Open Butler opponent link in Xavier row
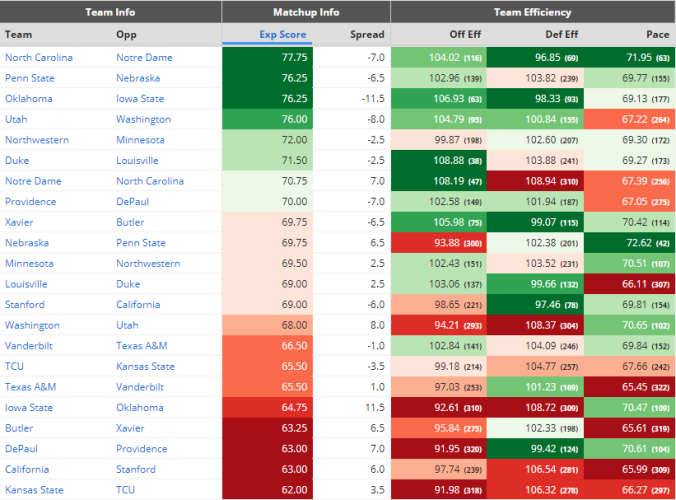This screenshot has width=676, height=500. [130, 222]
